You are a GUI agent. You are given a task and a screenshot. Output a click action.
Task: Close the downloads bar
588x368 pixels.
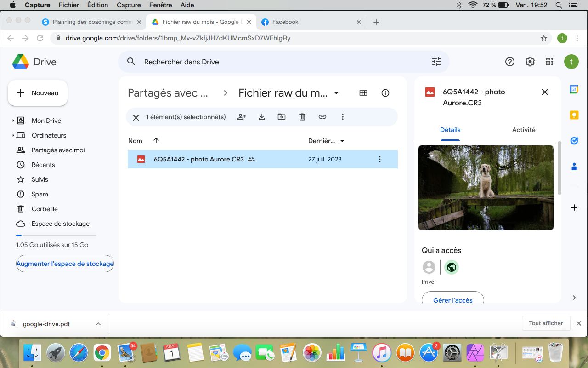(x=579, y=323)
